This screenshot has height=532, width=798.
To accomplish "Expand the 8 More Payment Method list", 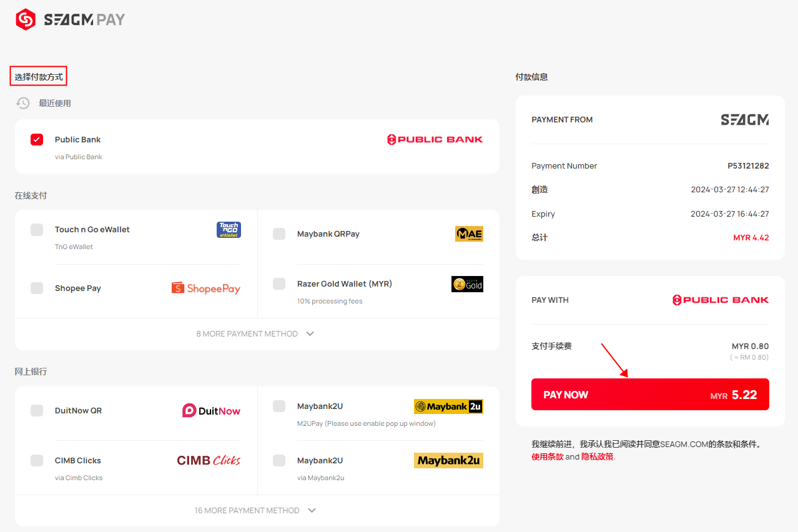I will point(257,334).
